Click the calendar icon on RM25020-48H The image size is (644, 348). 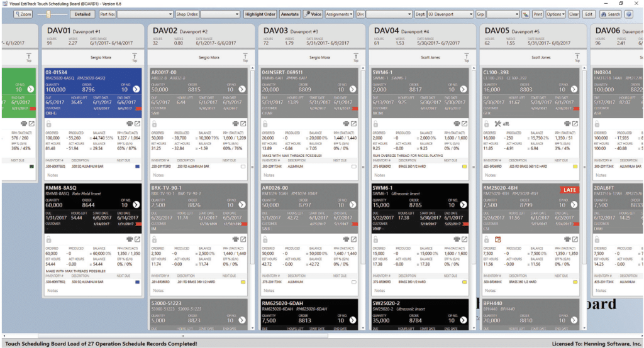(x=498, y=239)
